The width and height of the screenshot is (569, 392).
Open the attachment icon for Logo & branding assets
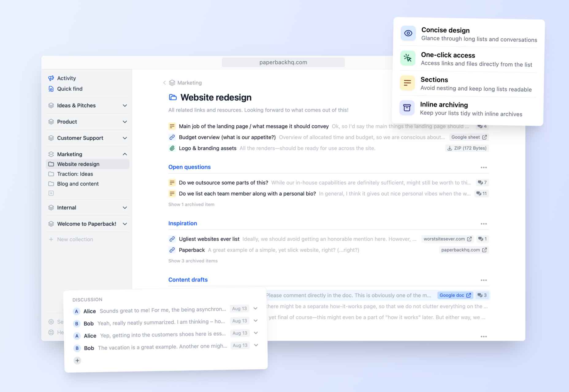coord(172,148)
